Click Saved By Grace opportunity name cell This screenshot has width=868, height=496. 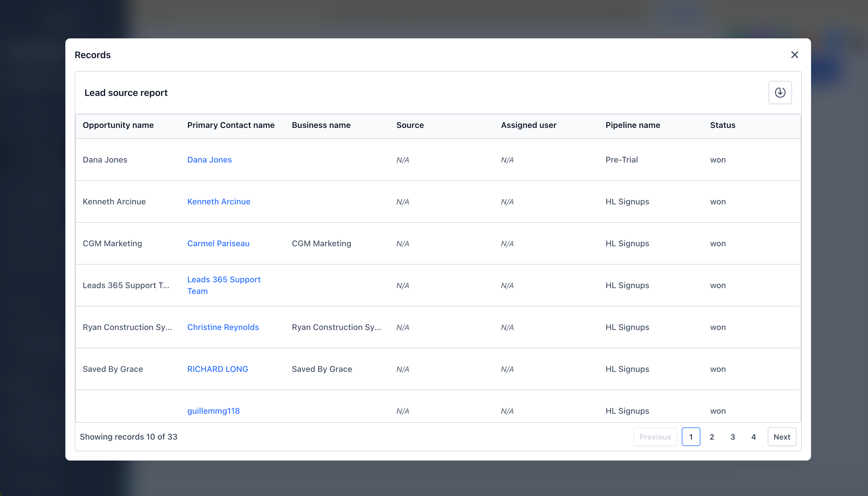point(113,369)
